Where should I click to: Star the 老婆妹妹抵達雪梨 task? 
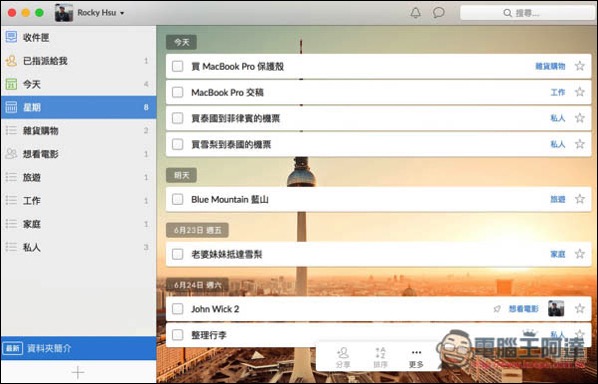580,254
